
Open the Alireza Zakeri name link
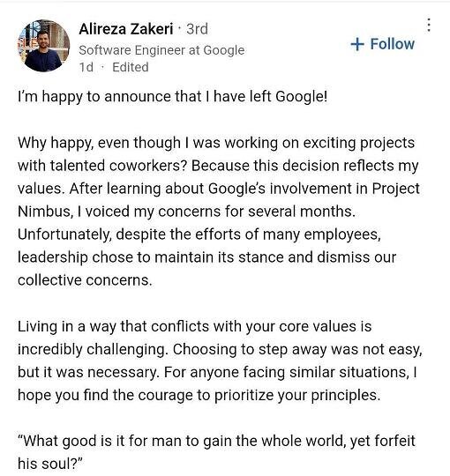126,29
